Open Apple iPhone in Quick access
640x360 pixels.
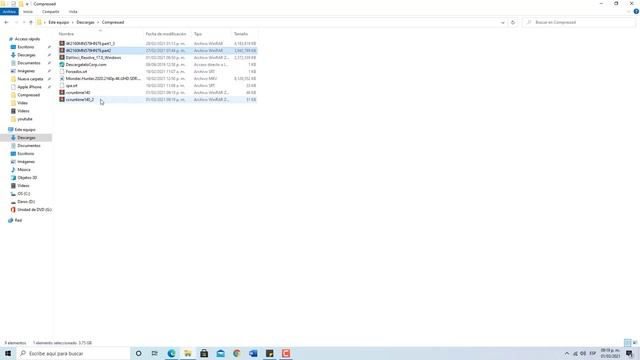(x=29, y=87)
